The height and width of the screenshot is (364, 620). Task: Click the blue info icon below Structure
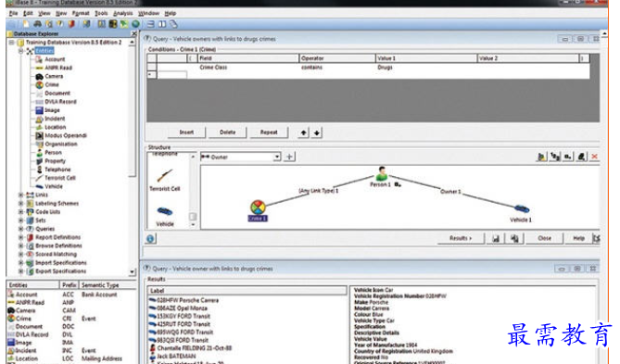tap(150, 239)
